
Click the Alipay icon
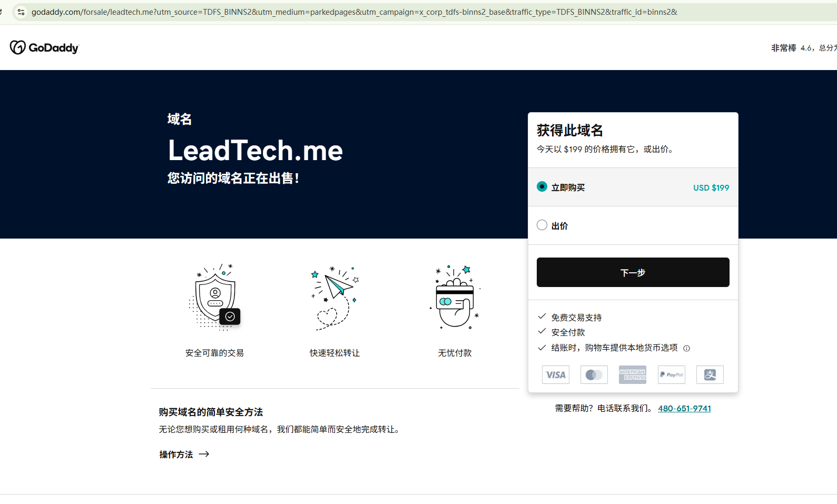[710, 374]
